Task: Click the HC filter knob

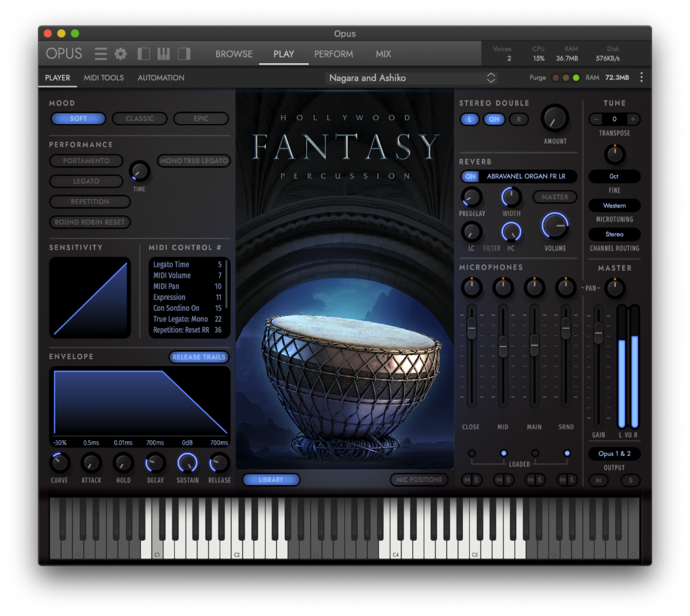Action: point(511,232)
